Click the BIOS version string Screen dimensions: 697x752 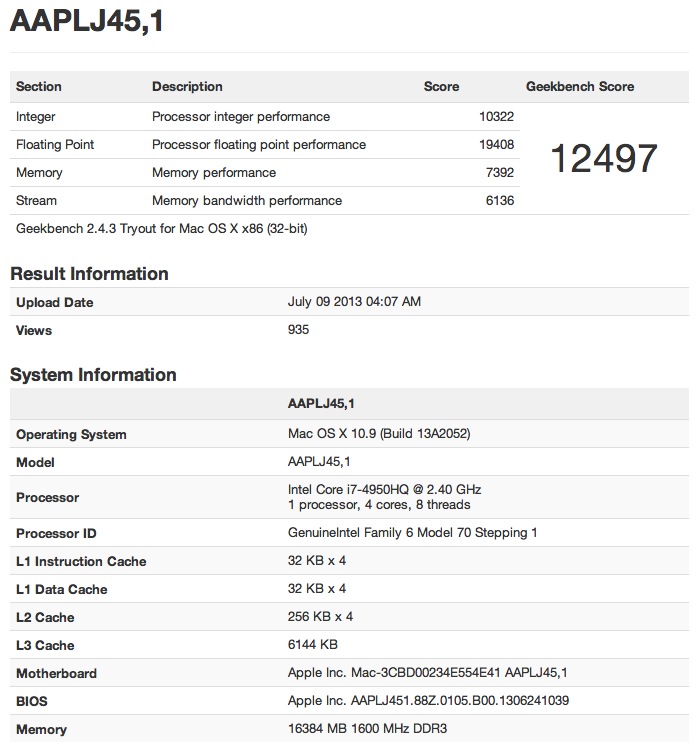tap(428, 701)
